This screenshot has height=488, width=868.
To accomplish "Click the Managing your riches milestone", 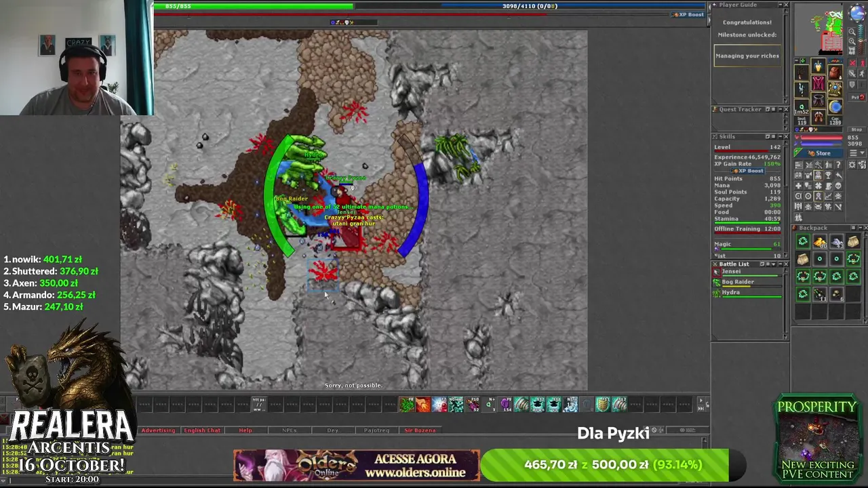I will pos(747,56).
